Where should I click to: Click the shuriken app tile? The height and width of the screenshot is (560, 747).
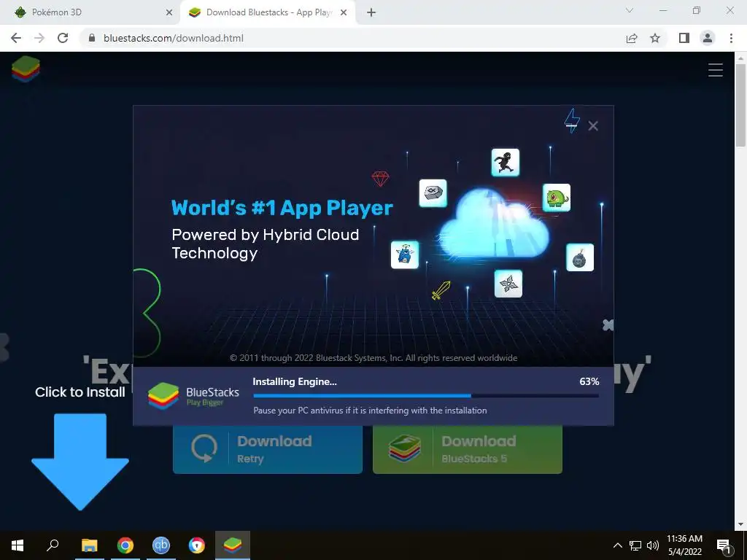508,284
